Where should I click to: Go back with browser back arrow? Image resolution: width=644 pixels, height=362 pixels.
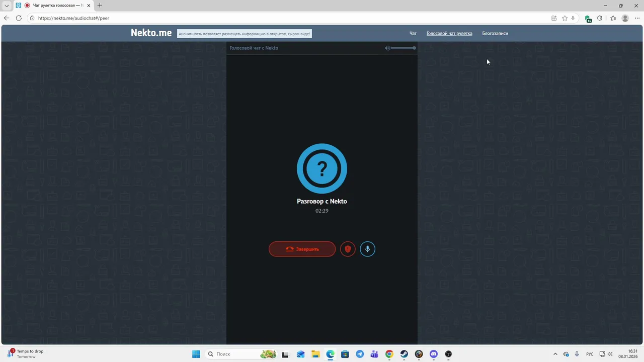point(7,18)
